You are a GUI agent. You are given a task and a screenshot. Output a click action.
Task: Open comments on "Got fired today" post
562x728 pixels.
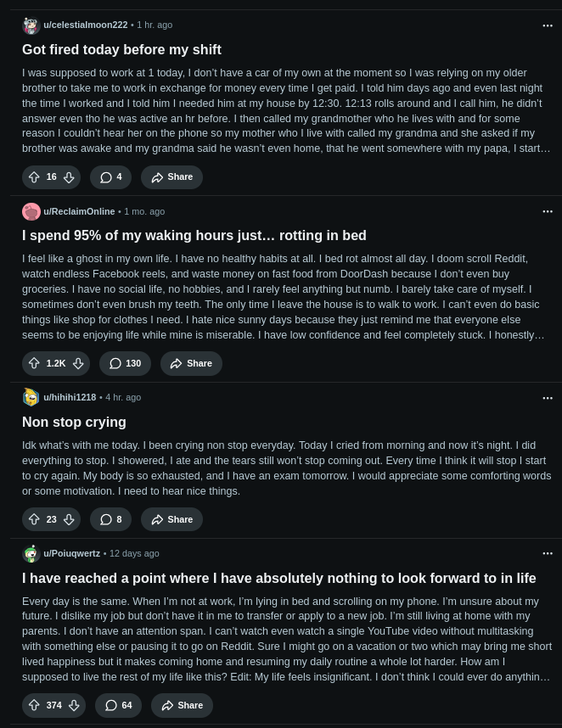point(110,177)
